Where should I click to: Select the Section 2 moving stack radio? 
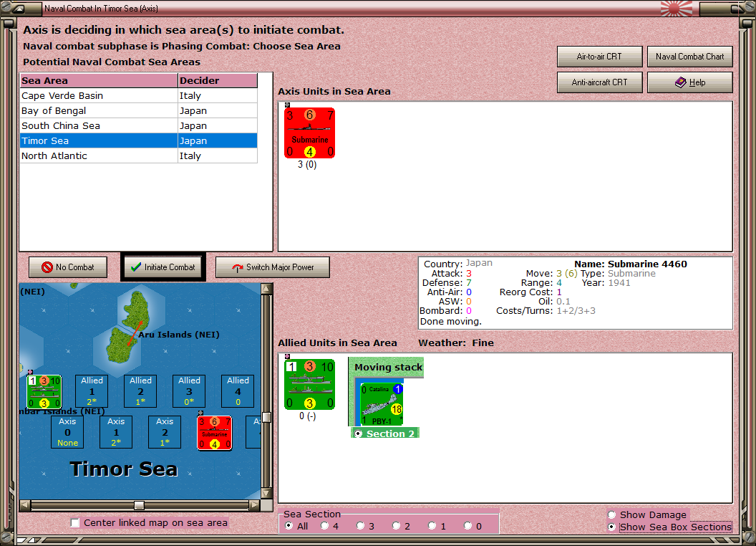pyautogui.click(x=358, y=434)
